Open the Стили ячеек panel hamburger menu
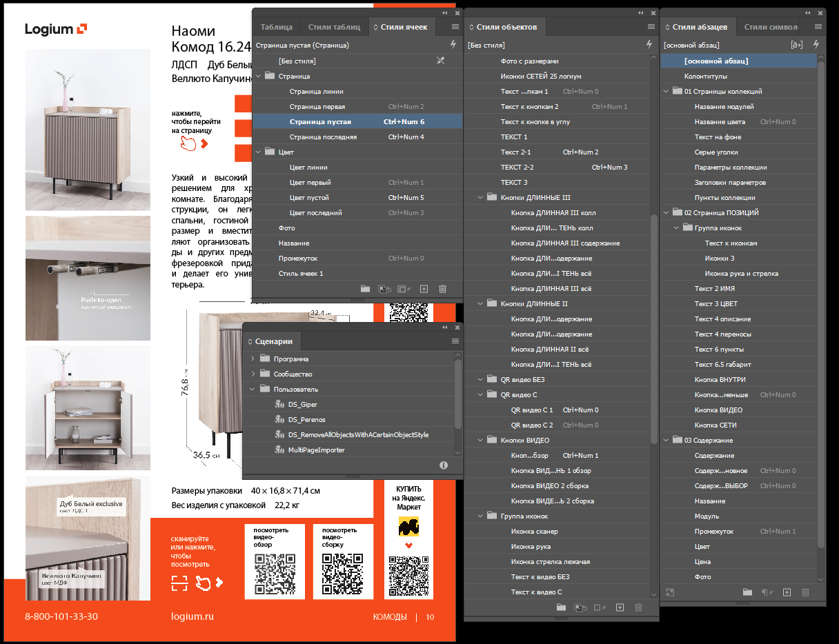 click(455, 27)
